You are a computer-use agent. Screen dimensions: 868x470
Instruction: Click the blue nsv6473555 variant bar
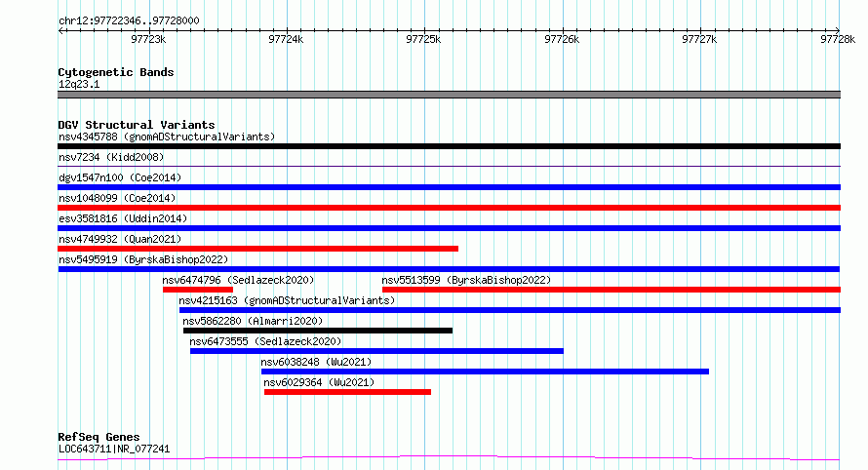[x=376, y=351]
